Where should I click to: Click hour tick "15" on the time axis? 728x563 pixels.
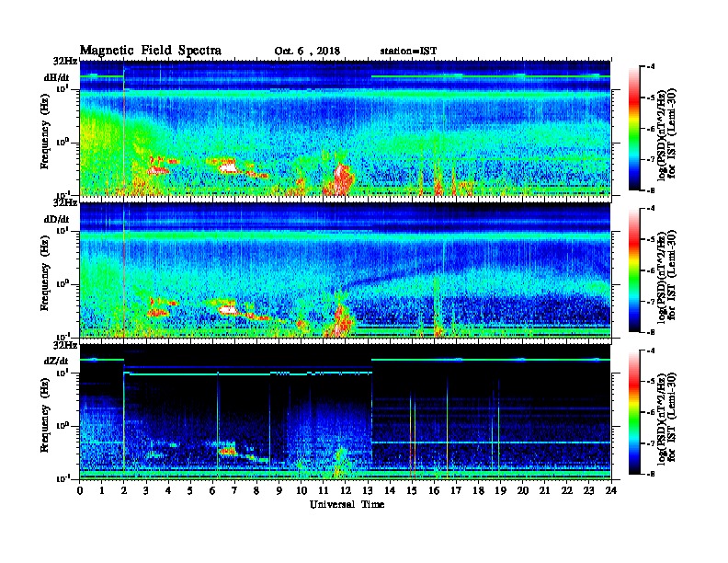coord(412,490)
